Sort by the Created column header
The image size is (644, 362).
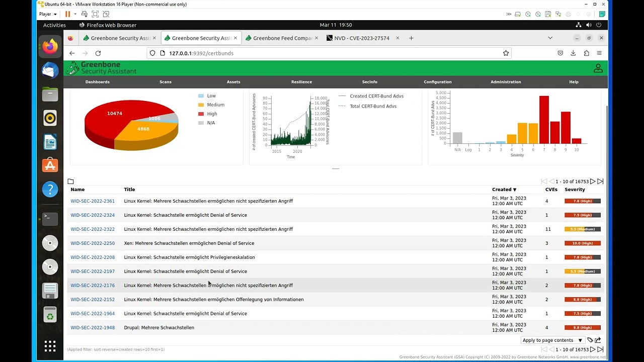tap(504, 190)
